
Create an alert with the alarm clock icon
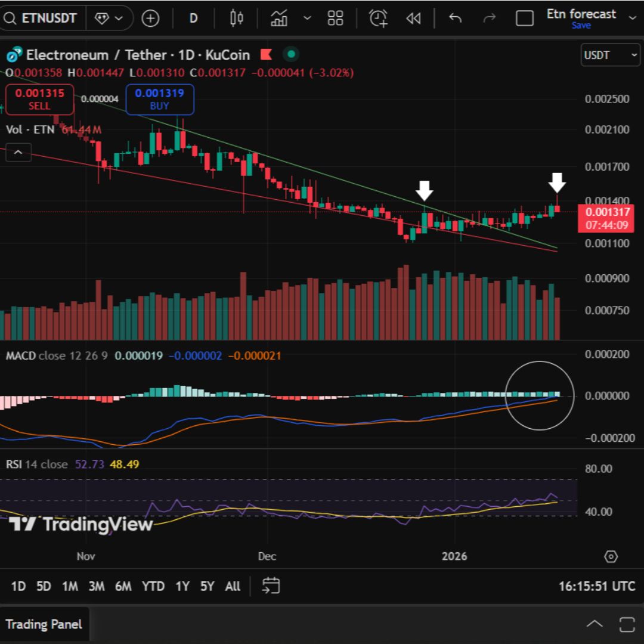point(378,18)
